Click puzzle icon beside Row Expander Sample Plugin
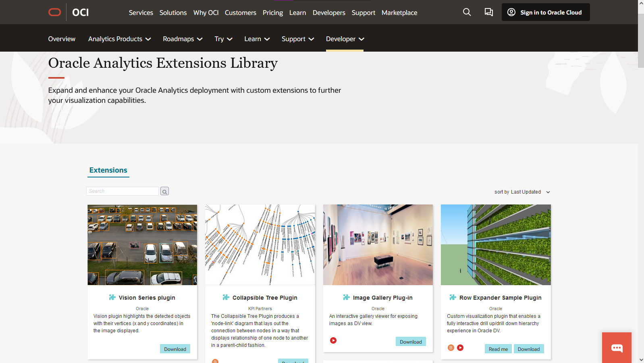 point(453,297)
